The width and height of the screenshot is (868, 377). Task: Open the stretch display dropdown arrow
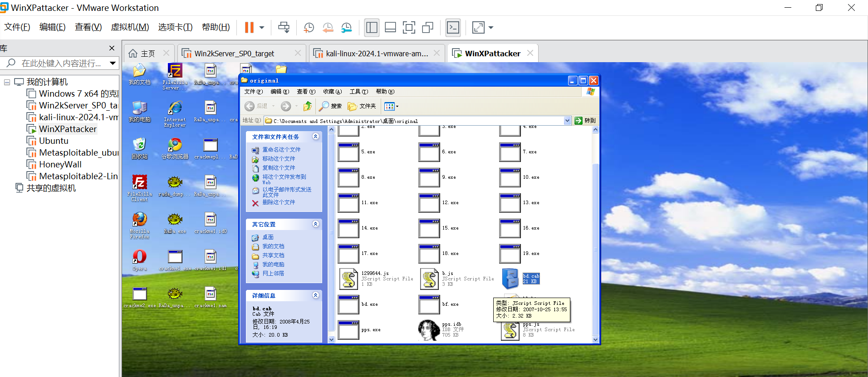[x=490, y=28]
